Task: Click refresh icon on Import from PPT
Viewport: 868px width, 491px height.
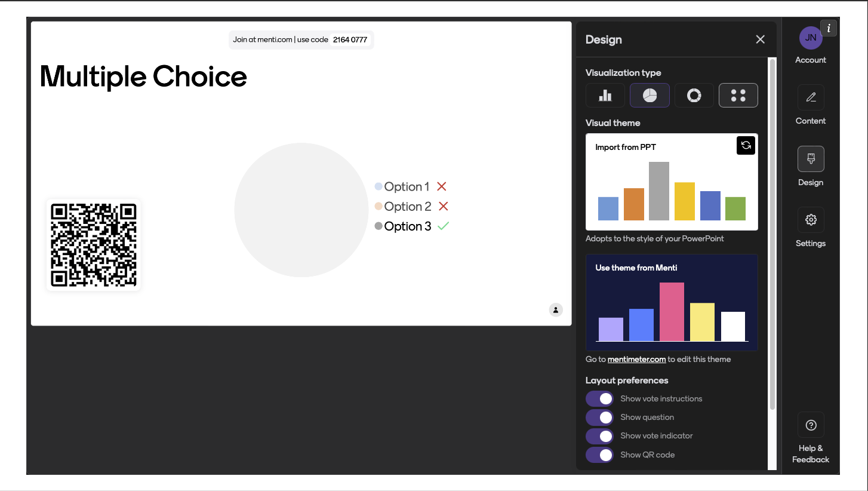Action: tap(746, 145)
